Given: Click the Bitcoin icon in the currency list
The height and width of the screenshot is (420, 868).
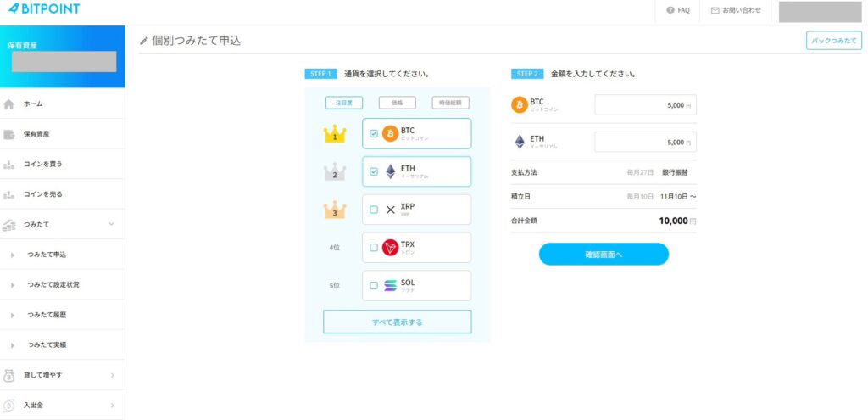Looking at the screenshot, I should [x=390, y=134].
